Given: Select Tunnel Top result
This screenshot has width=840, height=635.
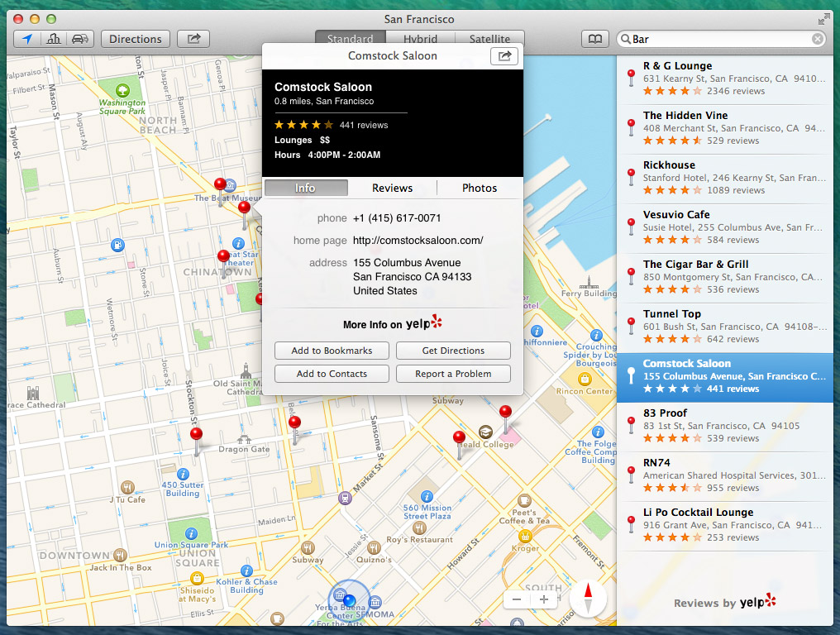Looking at the screenshot, I should (725, 327).
